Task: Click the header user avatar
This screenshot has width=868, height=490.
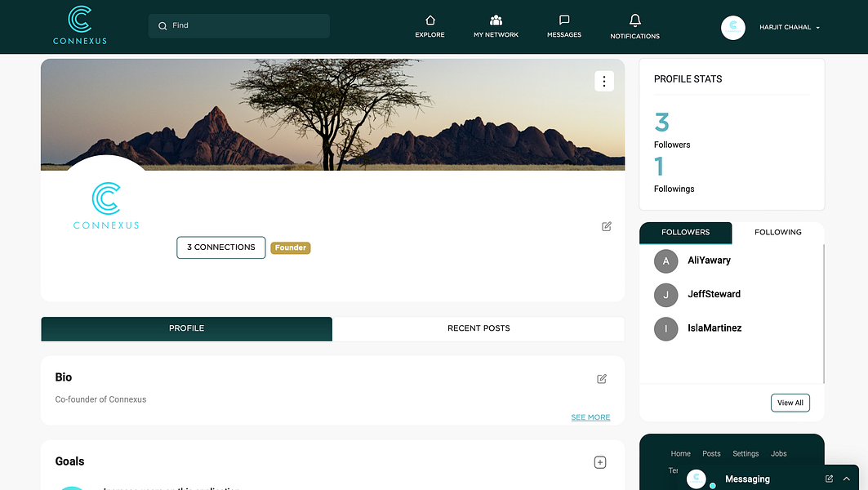Action: pos(733,27)
